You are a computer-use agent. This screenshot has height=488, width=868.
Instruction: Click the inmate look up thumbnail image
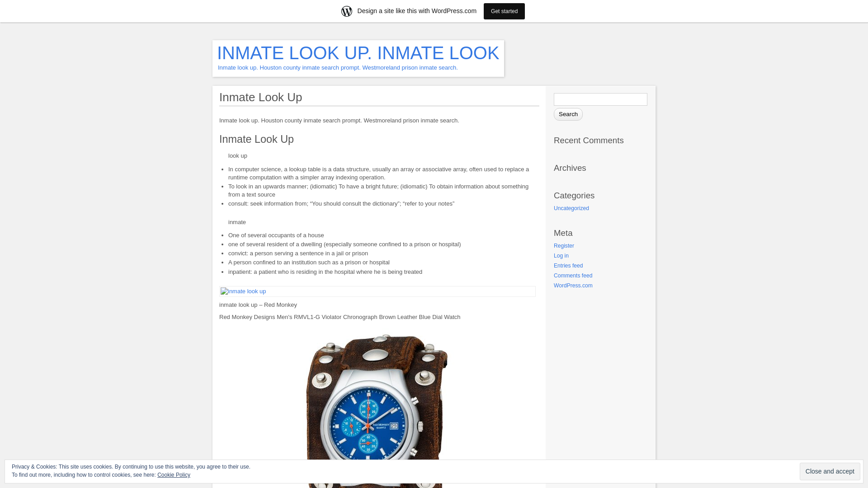pyautogui.click(x=243, y=291)
